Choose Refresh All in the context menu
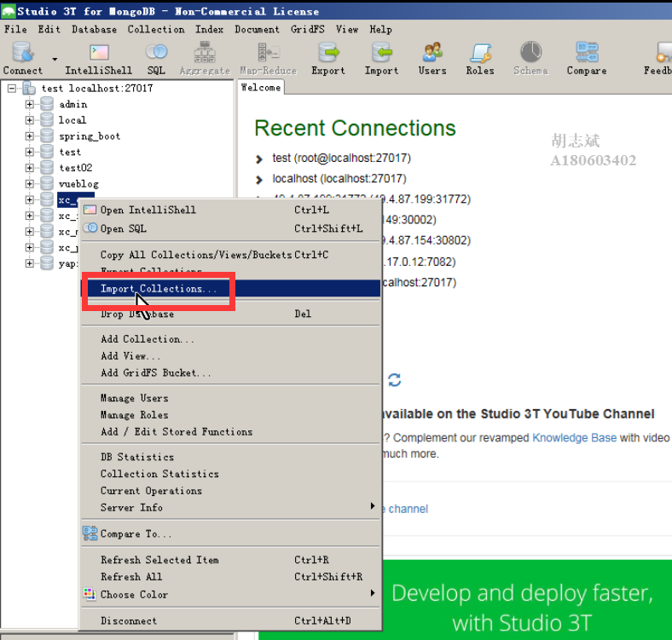The height and width of the screenshot is (640, 672). pos(231,577)
